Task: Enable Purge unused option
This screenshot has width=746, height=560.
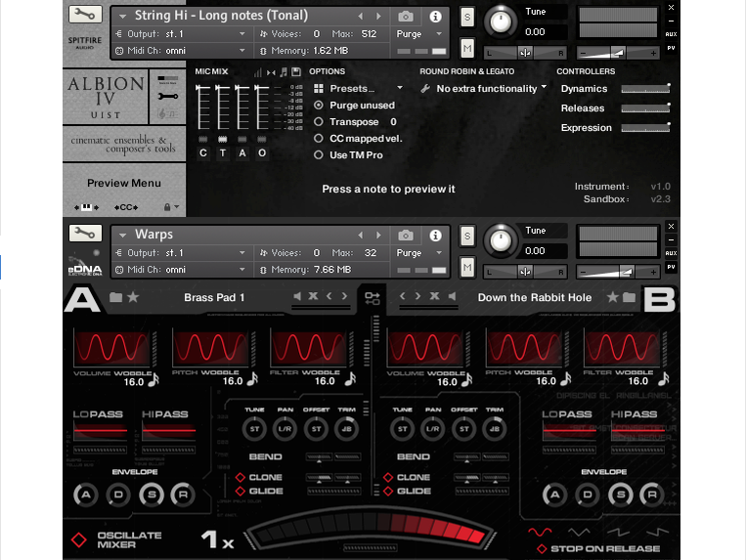Action: pyautogui.click(x=319, y=105)
